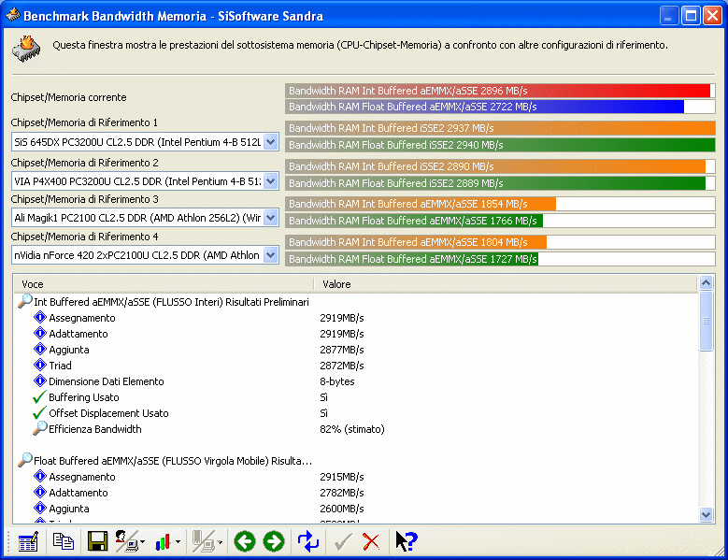Select Int Buffered aEMMX/aSSE header row
728x560 pixels.
coord(355,302)
